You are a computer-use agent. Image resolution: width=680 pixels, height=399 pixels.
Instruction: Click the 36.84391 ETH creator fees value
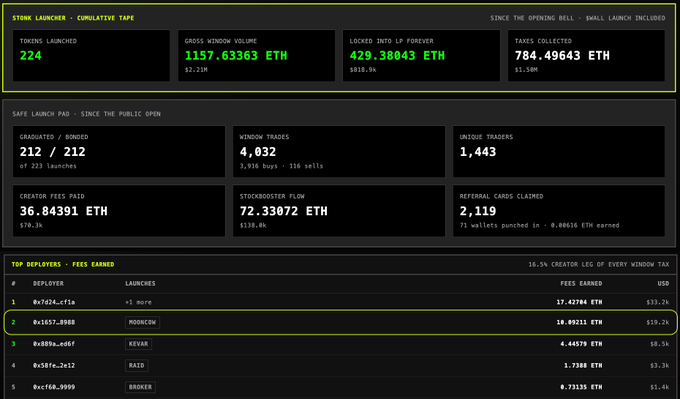click(x=63, y=211)
